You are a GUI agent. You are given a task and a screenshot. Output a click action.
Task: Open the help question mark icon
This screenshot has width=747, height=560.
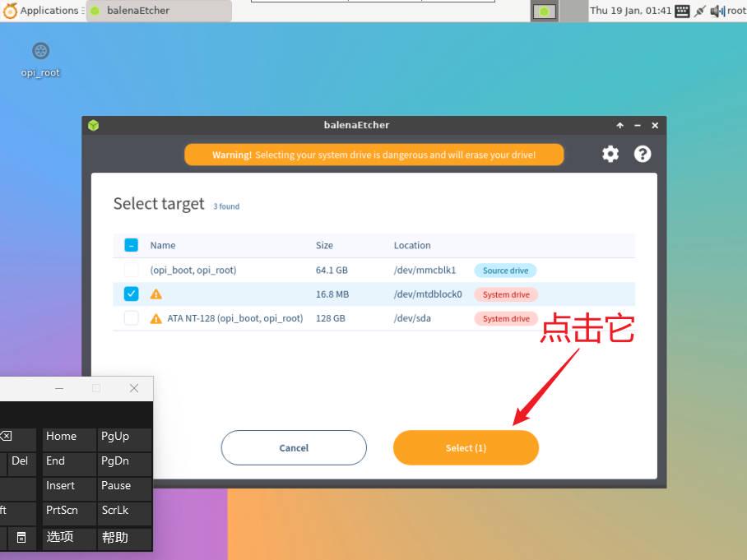click(643, 154)
